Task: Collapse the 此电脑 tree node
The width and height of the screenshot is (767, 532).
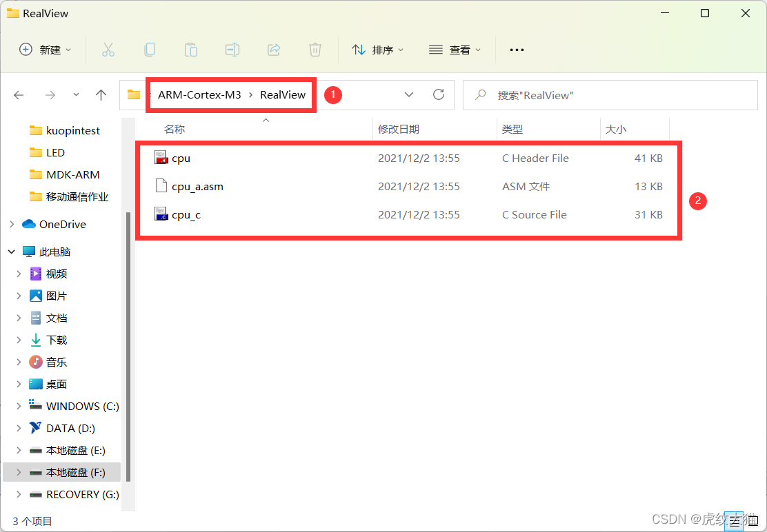Action: [12, 252]
